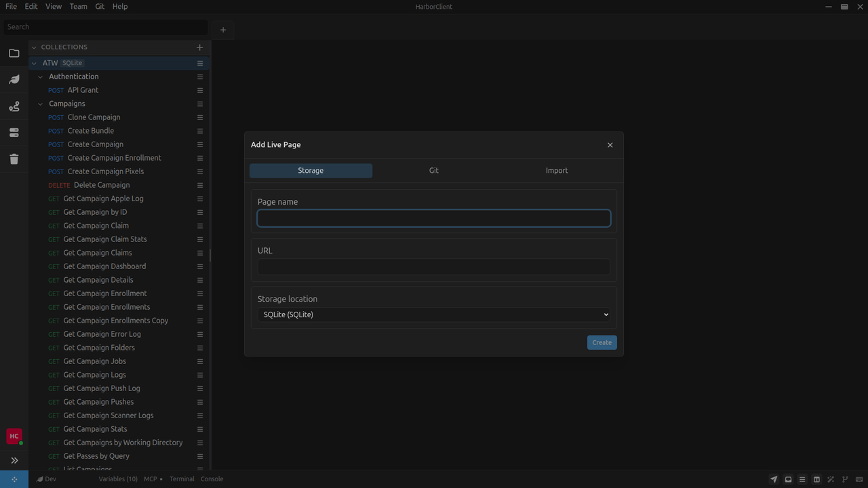
Task: Select the GET Get Campaign Push Log request
Action: [119, 388]
